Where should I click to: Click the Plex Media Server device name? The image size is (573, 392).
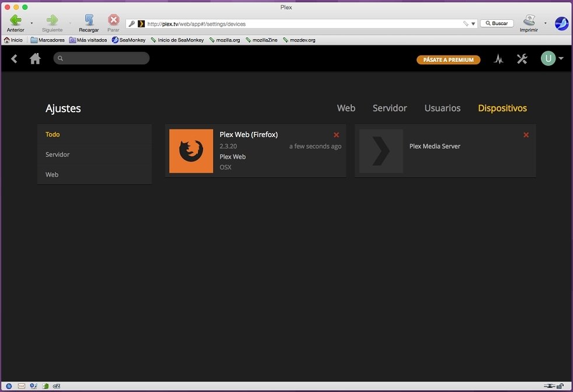[435, 146]
